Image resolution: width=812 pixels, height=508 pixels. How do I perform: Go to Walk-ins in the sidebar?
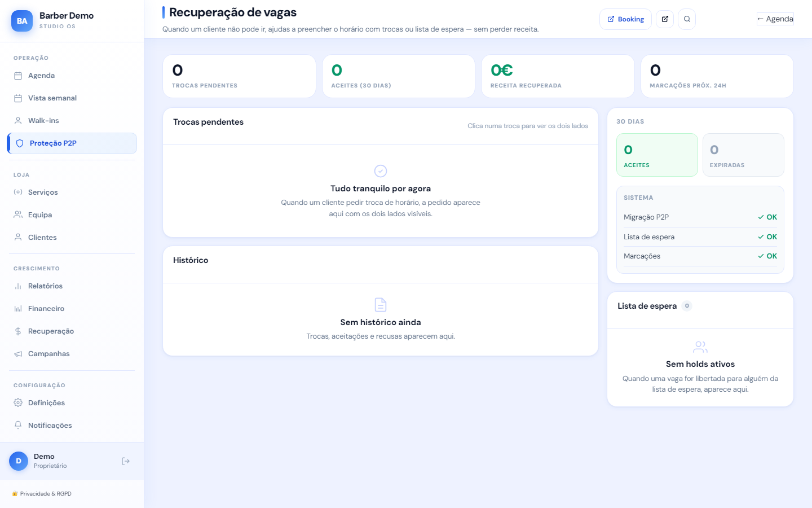coord(72,121)
